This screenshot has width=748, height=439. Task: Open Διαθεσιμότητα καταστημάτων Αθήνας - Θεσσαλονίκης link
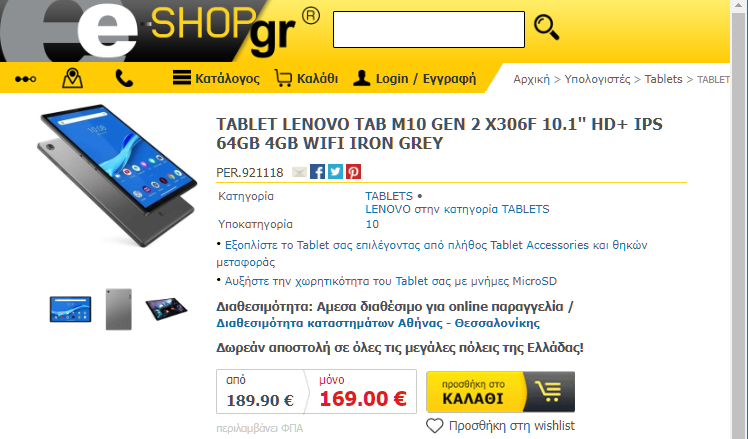click(x=378, y=323)
